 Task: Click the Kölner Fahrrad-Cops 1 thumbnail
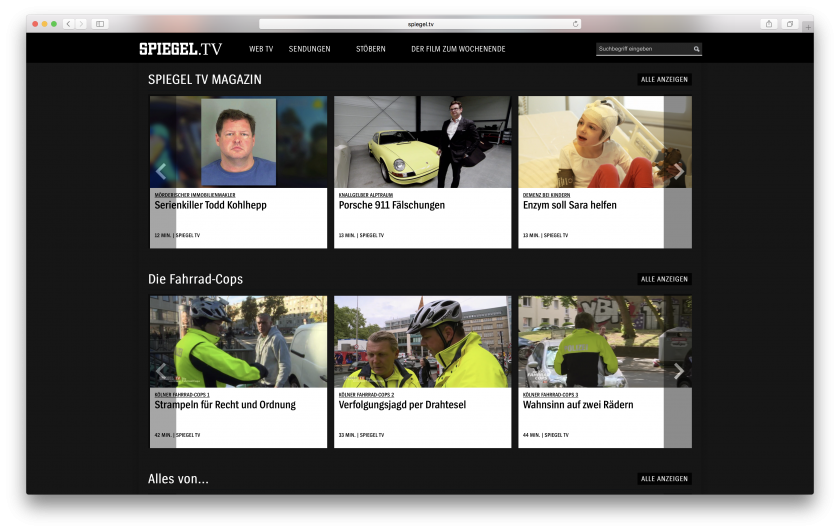238,342
